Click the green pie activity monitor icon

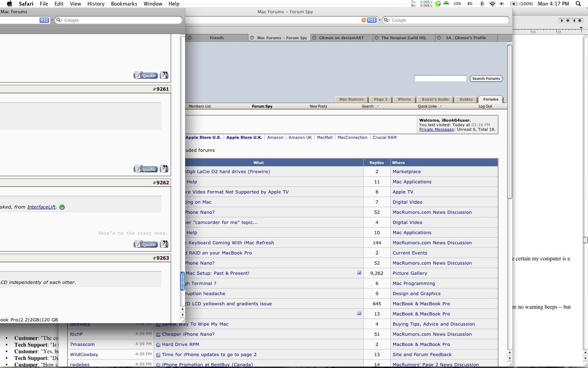(x=438, y=4)
